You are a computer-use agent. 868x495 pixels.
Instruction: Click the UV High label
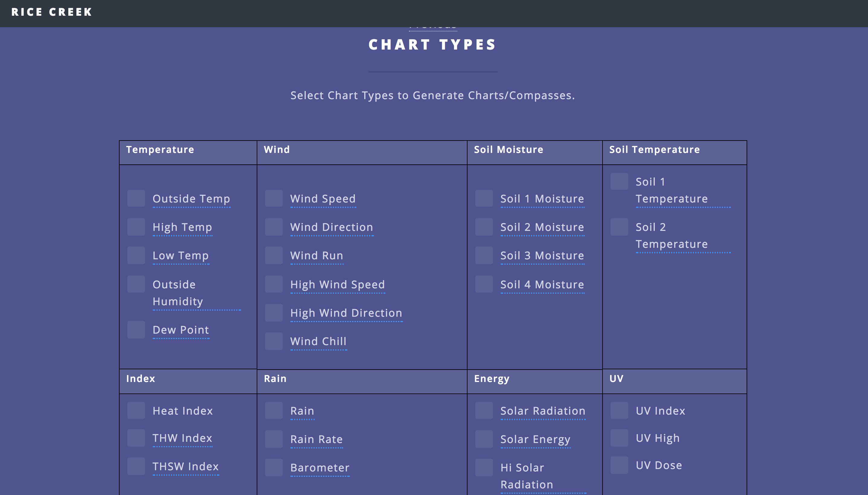[657, 438]
